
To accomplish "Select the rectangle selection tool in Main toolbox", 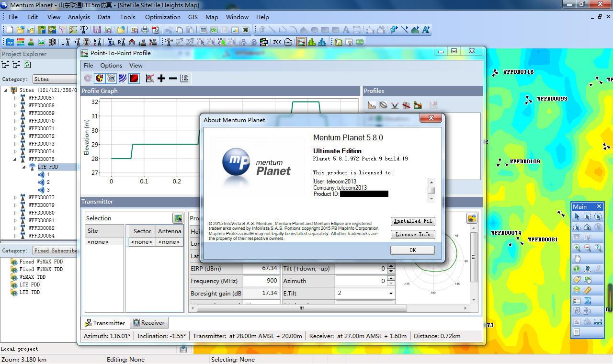I will [x=587, y=216].
